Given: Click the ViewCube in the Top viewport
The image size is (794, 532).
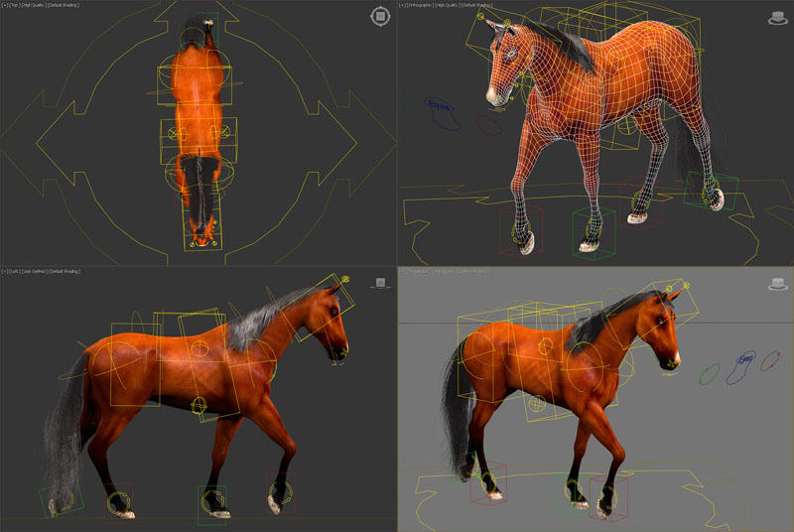Looking at the screenshot, I should tap(381, 16).
